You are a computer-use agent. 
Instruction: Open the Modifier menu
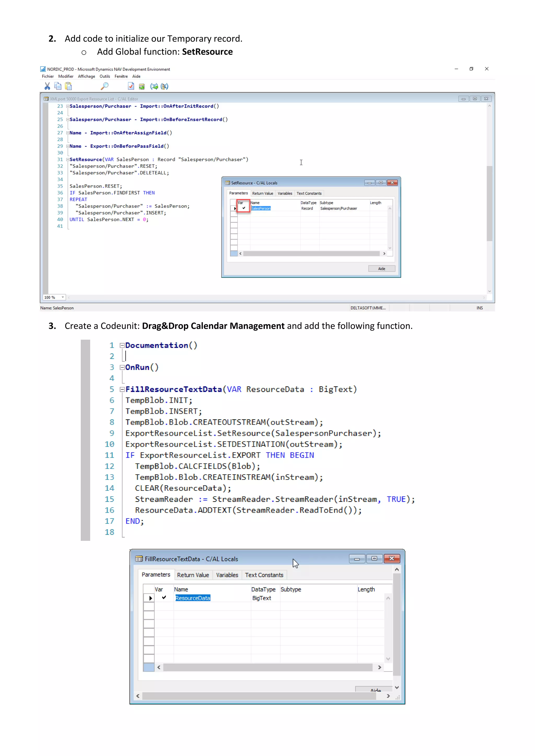coord(66,76)
